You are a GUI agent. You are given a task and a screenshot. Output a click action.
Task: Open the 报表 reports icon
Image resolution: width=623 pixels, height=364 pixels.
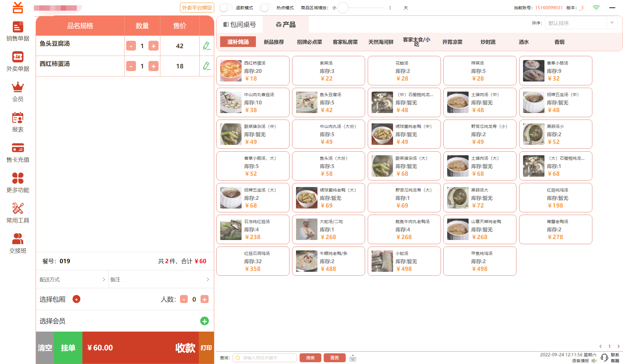[x=18, y=118]
